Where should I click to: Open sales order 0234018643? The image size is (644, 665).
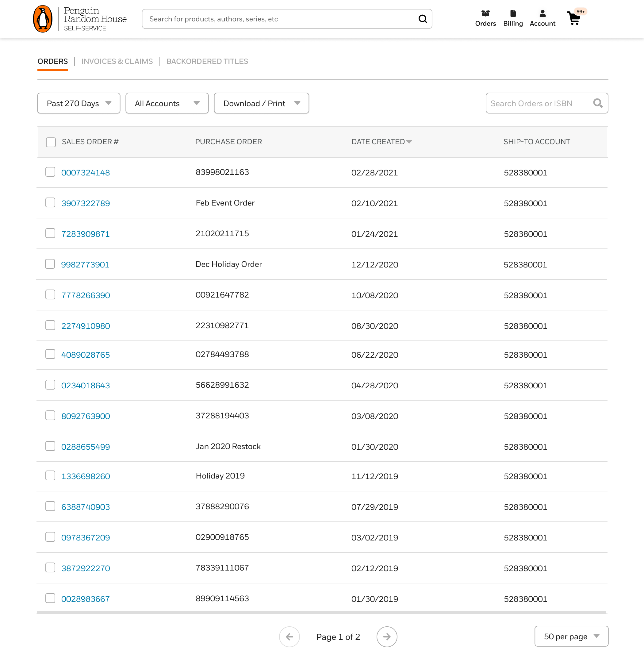[86, 386]
